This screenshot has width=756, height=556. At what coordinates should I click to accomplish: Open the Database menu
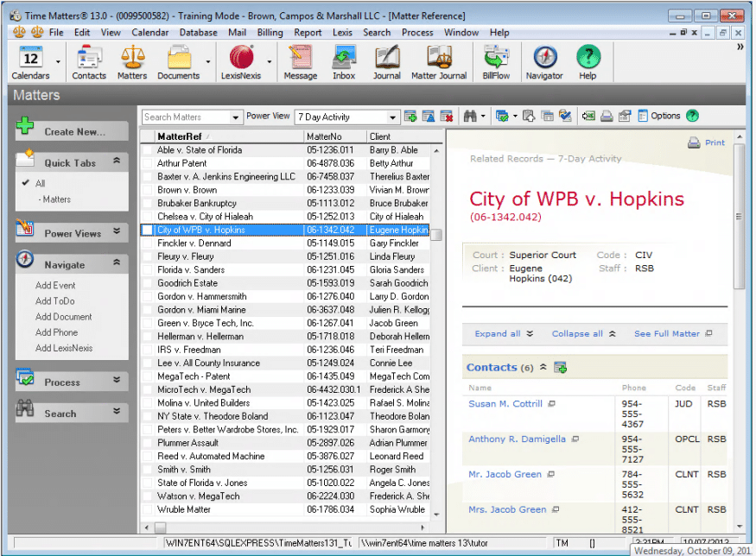pos(198,32)
